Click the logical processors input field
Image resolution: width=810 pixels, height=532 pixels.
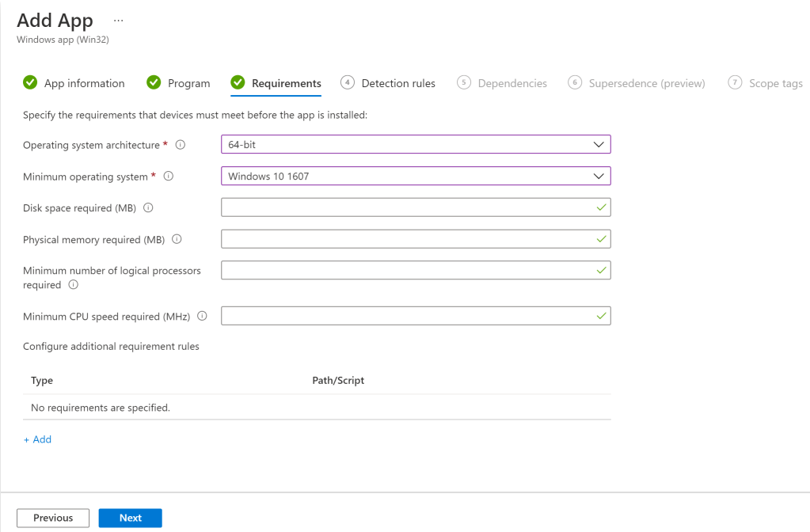[x=408, y=270]
